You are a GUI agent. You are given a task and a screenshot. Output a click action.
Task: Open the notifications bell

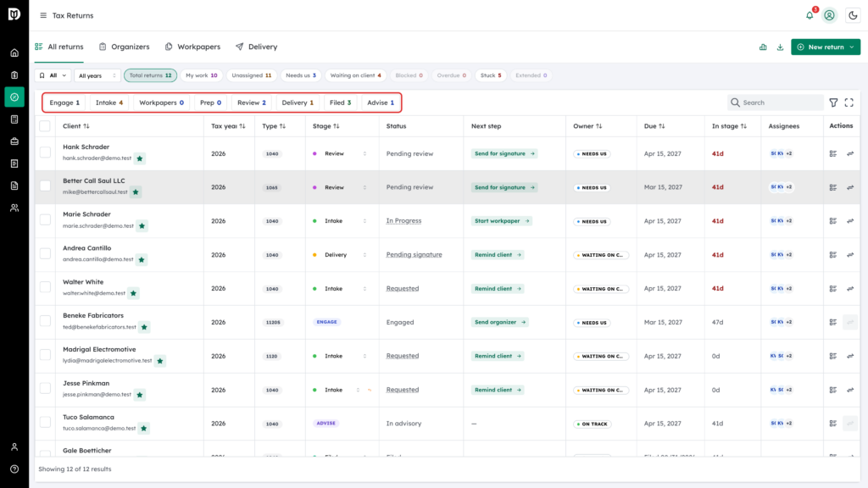tap(810, 15)
